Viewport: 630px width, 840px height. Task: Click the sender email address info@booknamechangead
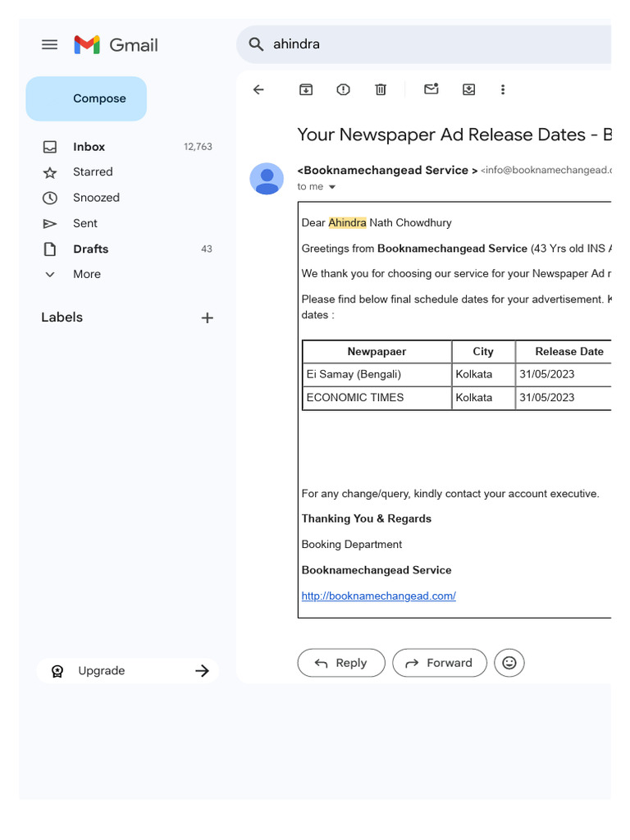pos(546,170)
